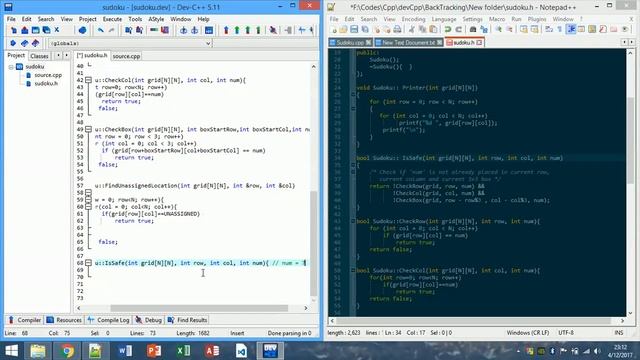Switch to New Text Document.txt tab
640x360 pixels.
point(409,42)
